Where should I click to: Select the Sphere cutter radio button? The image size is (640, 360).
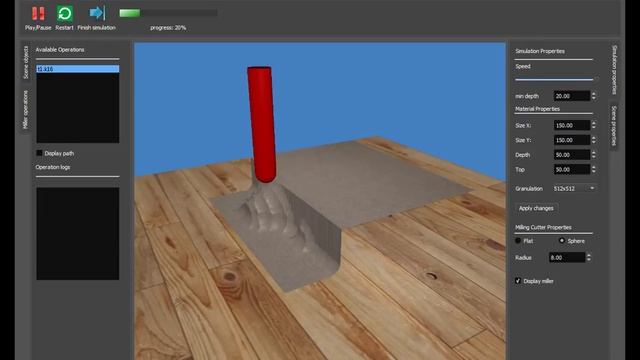[x=562, y=241]
